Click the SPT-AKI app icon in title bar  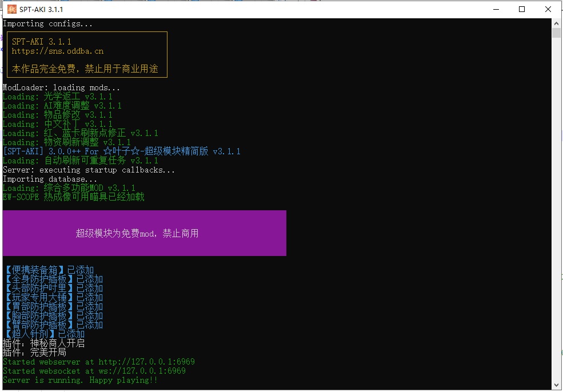(x=11, y=9)
